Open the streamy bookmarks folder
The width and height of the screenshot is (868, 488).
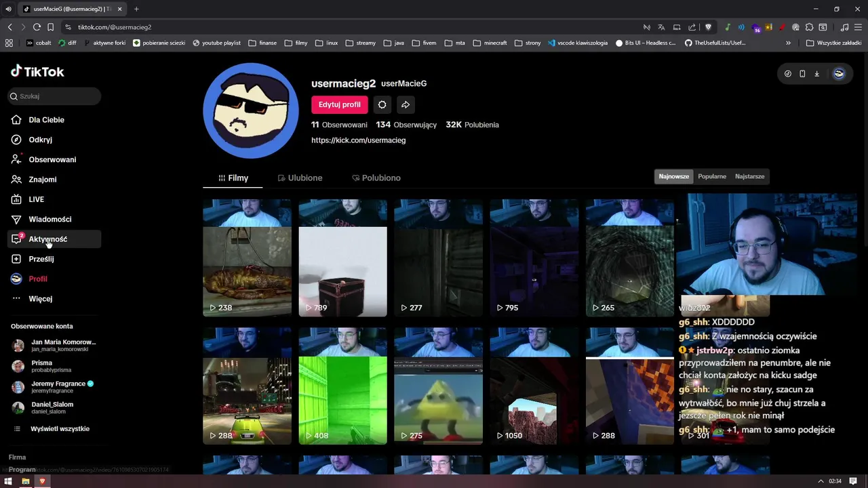coord(360,43)
